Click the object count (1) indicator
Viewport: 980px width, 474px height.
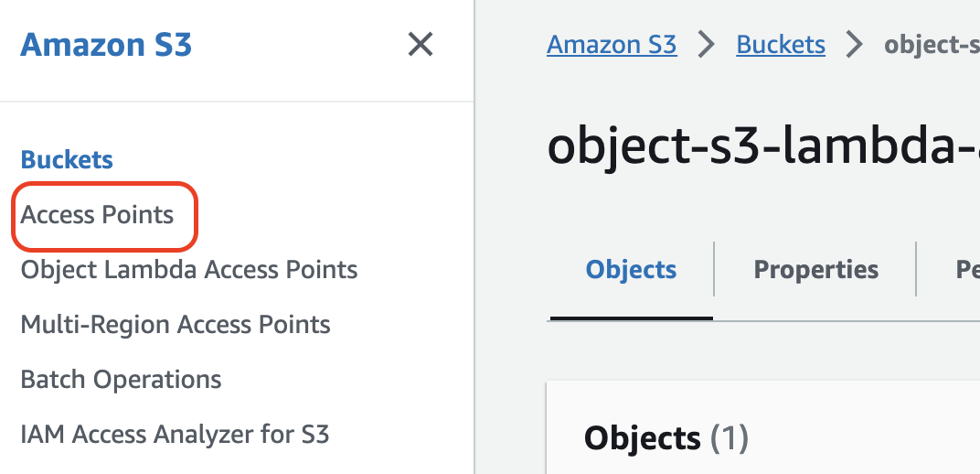(x=730, y=438)
